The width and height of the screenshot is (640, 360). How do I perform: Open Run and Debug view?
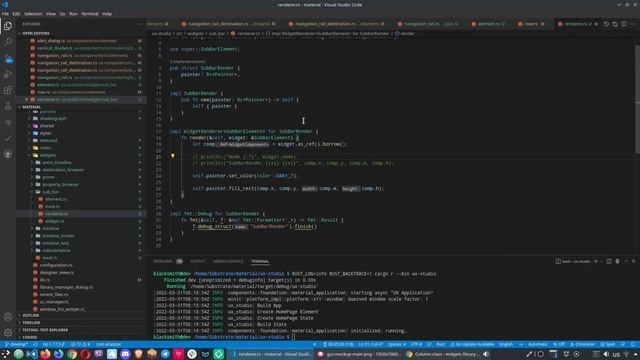click(x=8, y=74)
